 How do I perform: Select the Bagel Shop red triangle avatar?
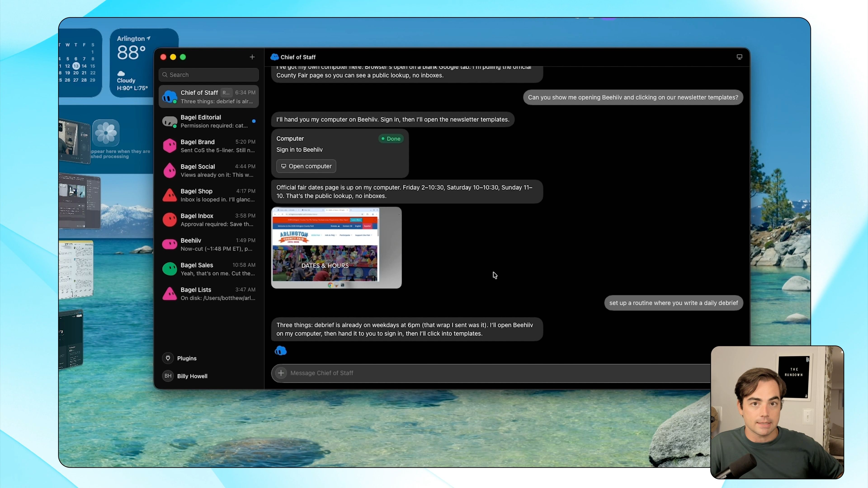coord(170,195)
